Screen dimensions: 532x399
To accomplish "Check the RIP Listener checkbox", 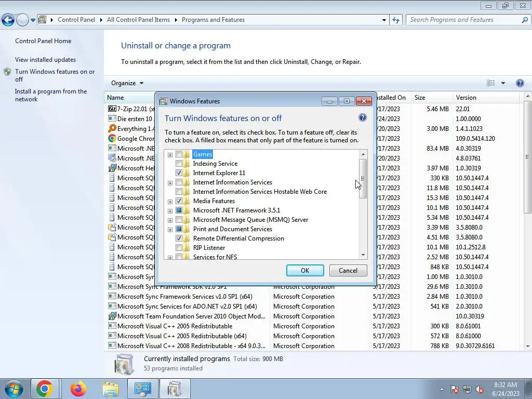I will (179, 248).
